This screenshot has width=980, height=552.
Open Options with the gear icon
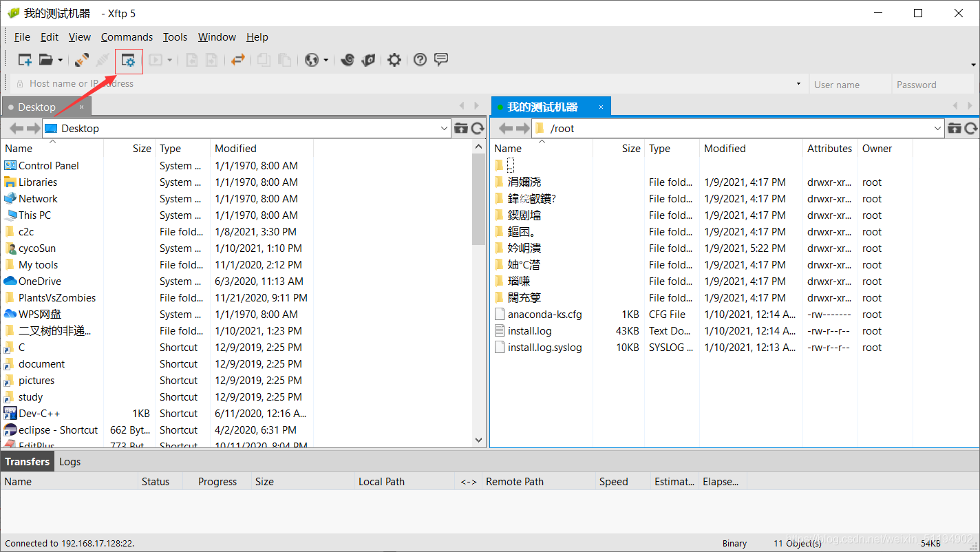(x=394, y=60)
